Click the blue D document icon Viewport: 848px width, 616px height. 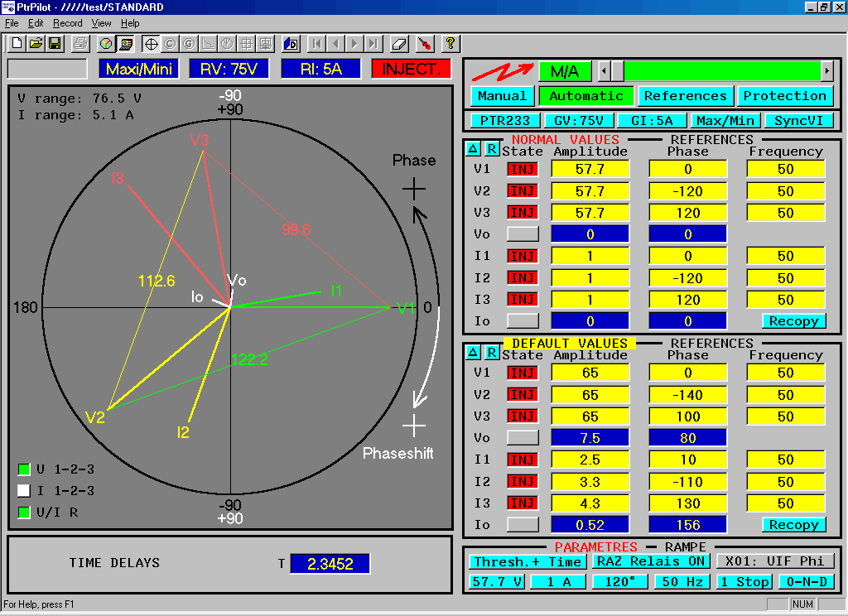291,43
